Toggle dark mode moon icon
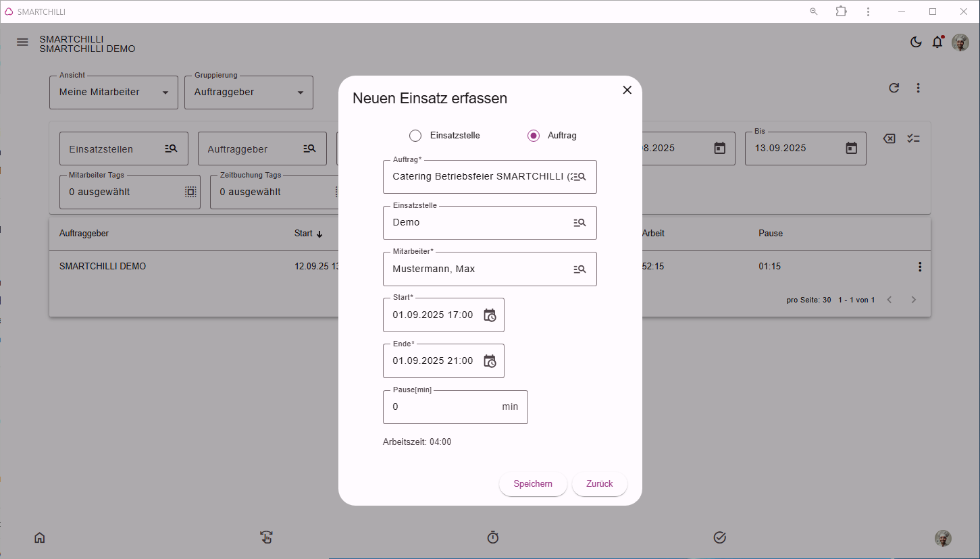This screenshot has width=980, height=559. pos(916,42)
